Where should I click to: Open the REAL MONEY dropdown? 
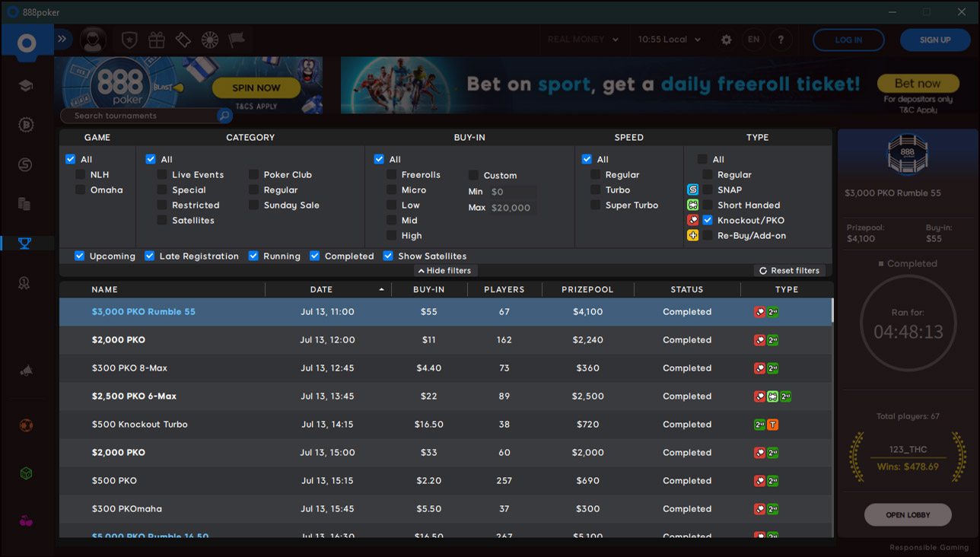583,40
